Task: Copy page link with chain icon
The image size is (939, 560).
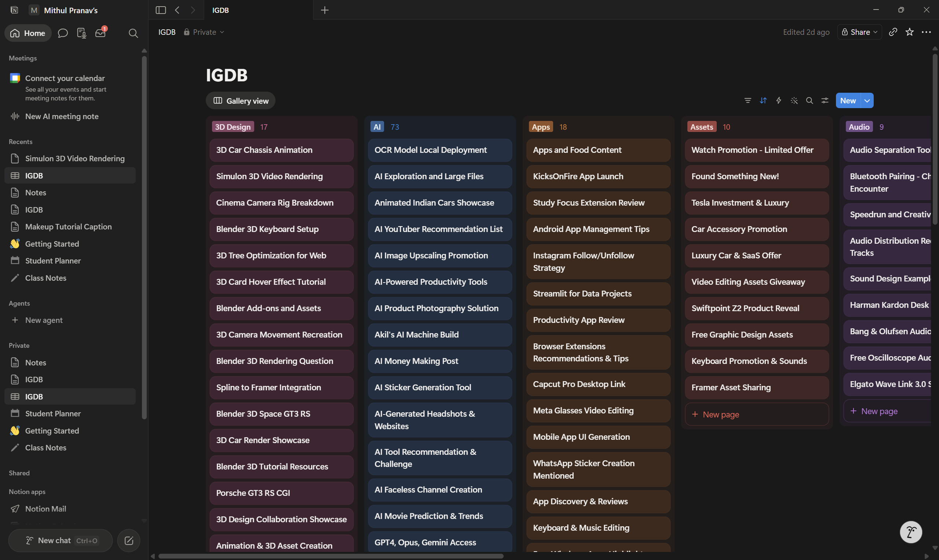Action: [893, 32]
